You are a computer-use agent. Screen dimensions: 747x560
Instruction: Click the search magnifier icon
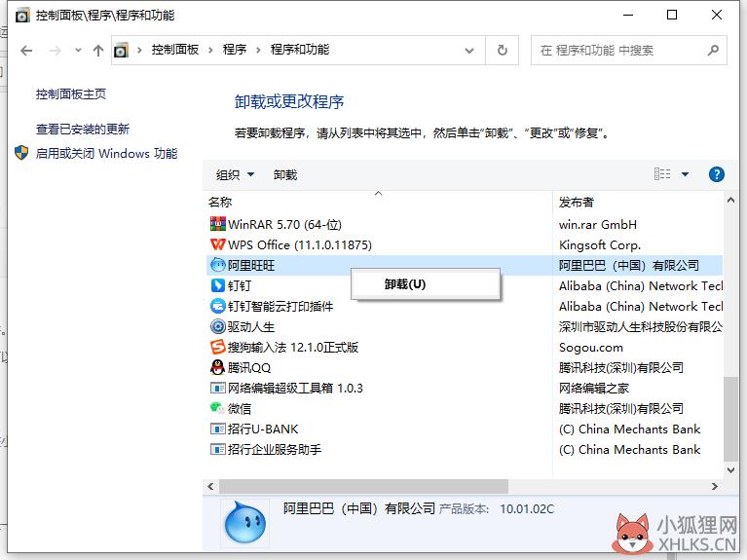point(713,50)
